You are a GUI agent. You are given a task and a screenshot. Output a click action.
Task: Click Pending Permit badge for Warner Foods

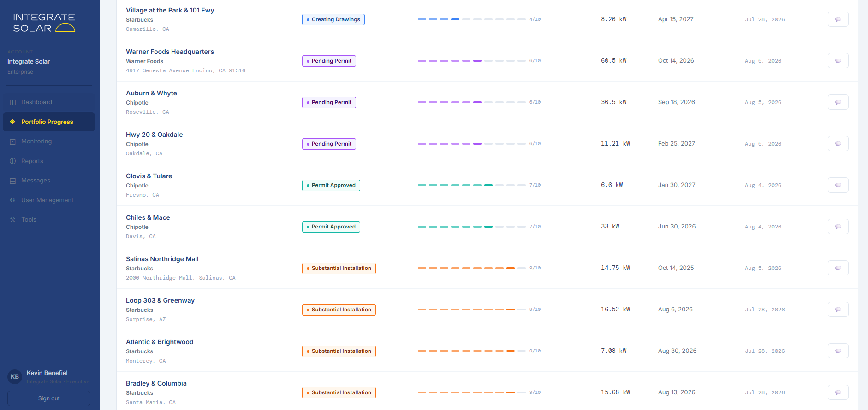point(329,61)
